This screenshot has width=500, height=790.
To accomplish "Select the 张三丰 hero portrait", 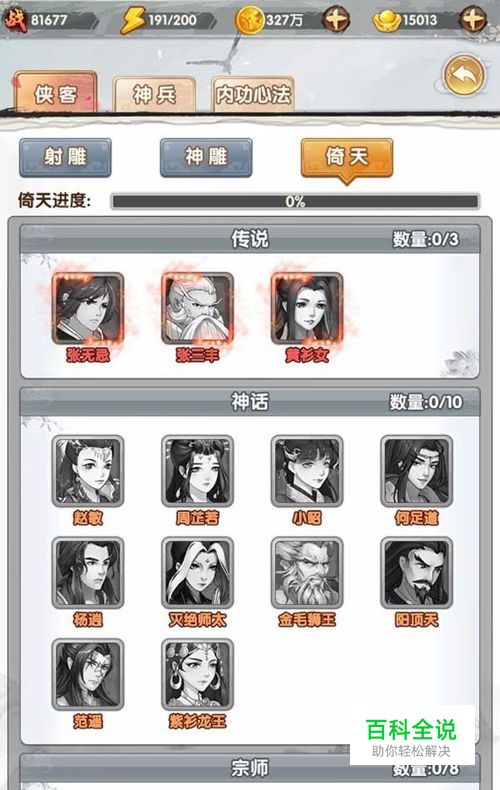I will (197, 308).
